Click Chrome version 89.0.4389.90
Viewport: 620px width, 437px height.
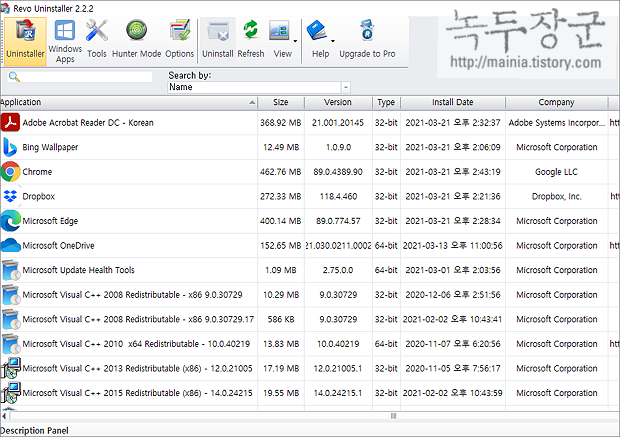click(338, 172)
